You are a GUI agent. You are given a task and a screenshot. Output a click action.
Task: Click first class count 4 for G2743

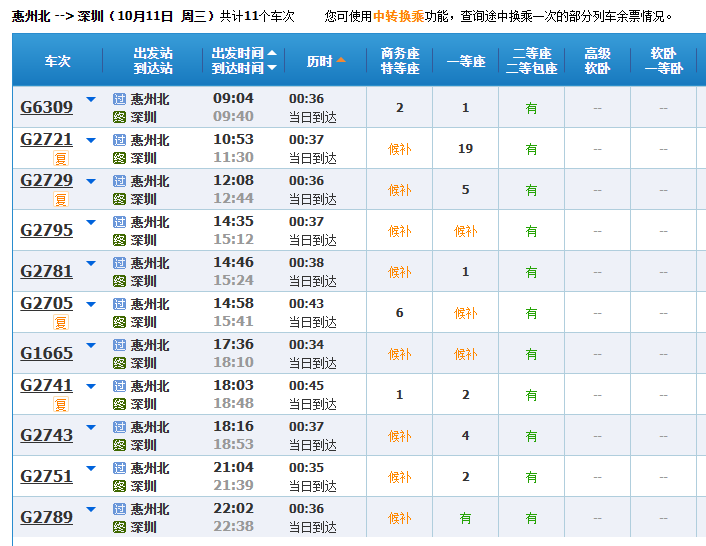(x=466, y=435)
